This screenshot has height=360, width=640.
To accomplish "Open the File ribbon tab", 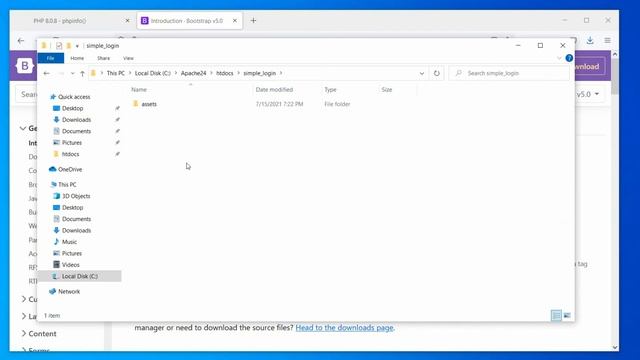I will (x=51, y=58).
